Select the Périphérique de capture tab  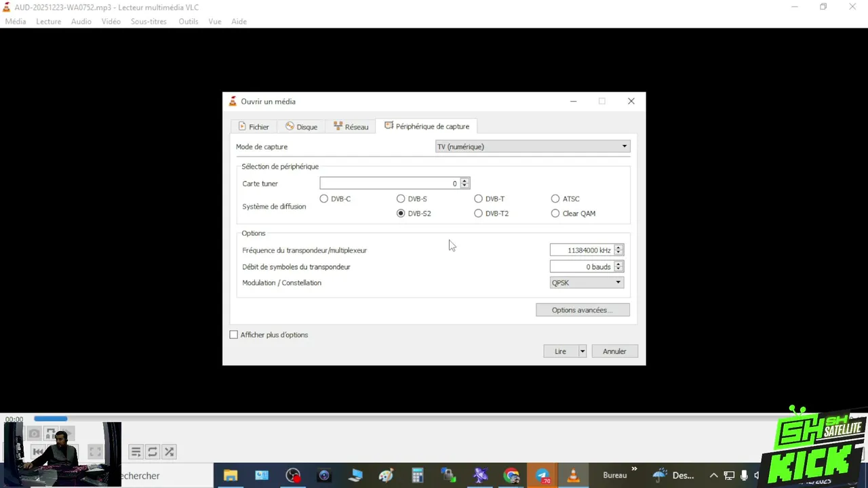(x=427, y=126)
